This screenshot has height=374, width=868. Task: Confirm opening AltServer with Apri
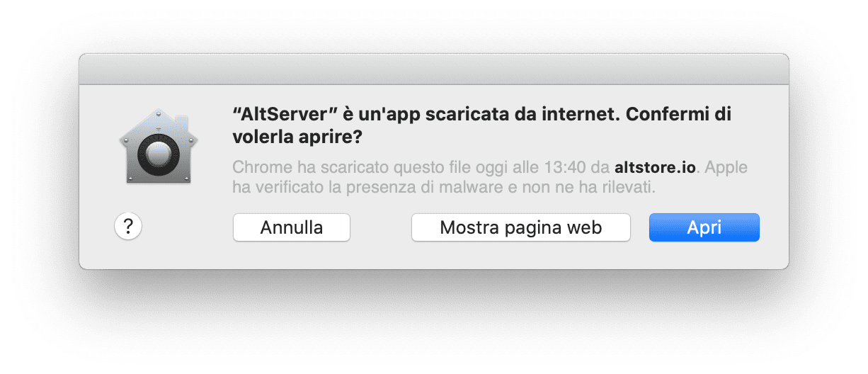click(704, 227)
